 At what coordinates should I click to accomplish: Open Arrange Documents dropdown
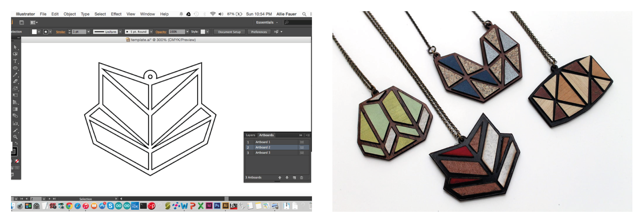34,22
